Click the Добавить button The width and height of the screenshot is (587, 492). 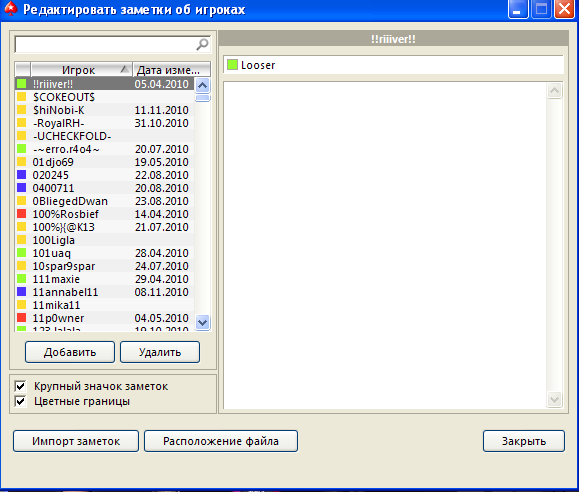tap(70, 352)
